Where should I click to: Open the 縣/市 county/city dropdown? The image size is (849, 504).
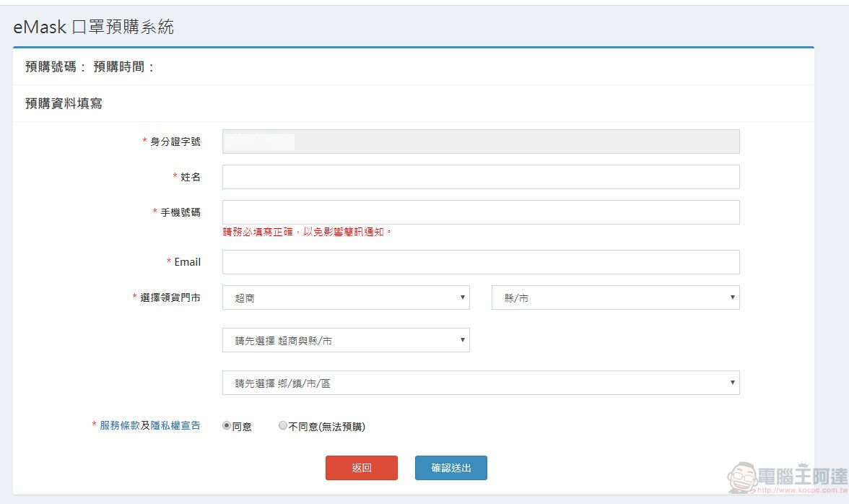point(616,297)
